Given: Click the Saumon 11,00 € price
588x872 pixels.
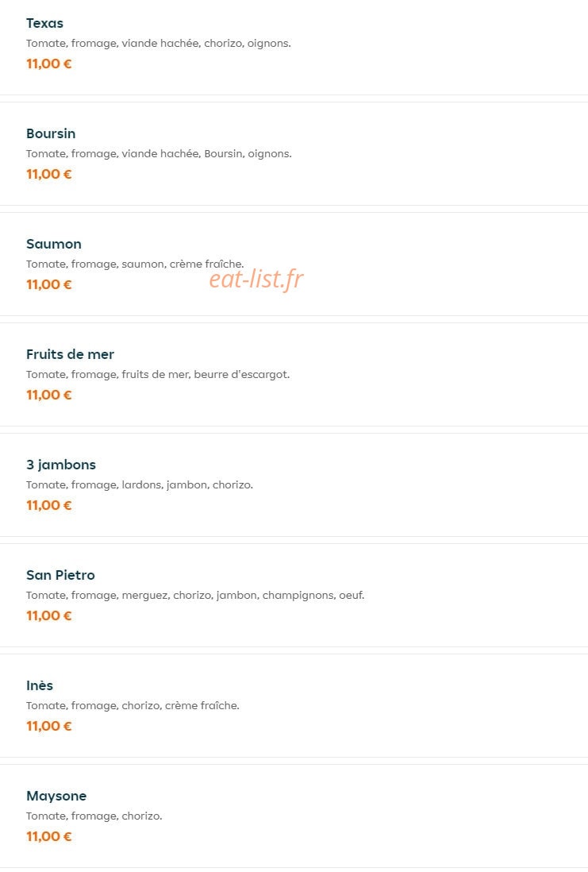Looking at the screenshot, I should [x=49, y=285].
